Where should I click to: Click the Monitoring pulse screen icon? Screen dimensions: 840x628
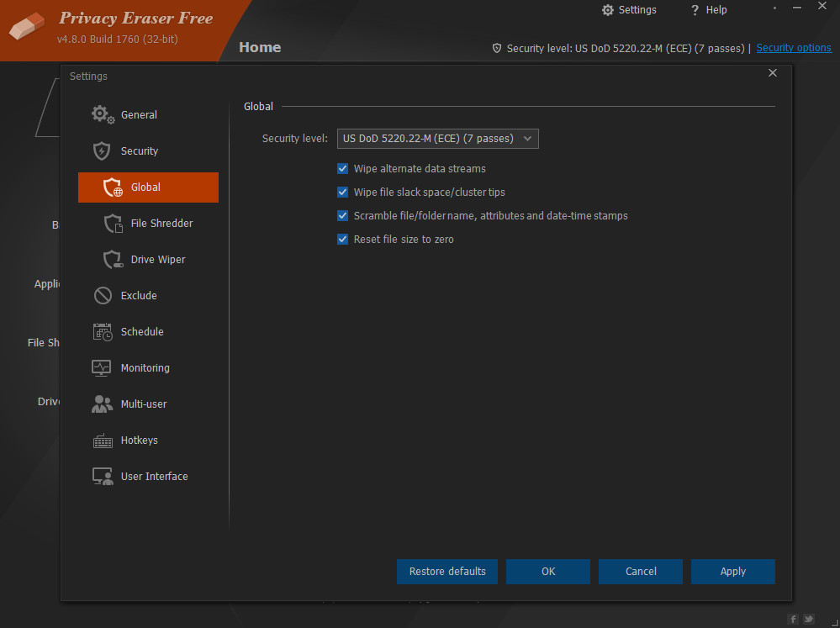click(101, 368)
